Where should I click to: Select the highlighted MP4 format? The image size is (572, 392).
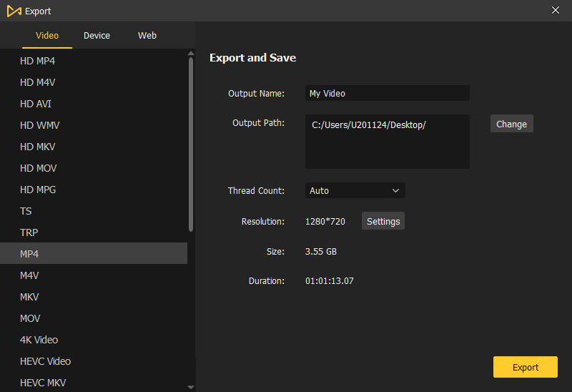click(x=94, y=254)
